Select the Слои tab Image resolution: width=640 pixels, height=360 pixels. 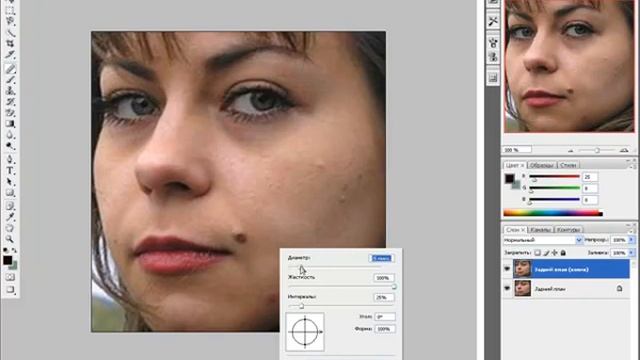[x=515, y=230]
